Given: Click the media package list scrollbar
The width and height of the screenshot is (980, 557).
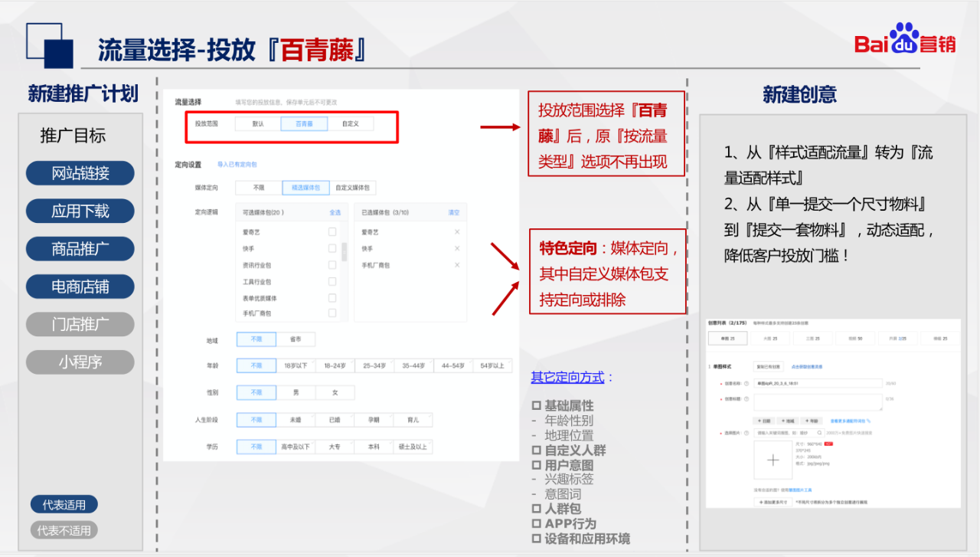Looking at the screenshot, I should coord(345,251).
